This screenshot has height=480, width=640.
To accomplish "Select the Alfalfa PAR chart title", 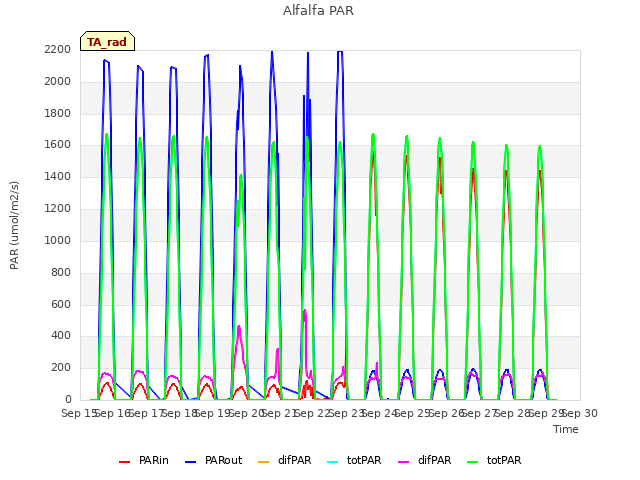I will [x=318, y=10].
